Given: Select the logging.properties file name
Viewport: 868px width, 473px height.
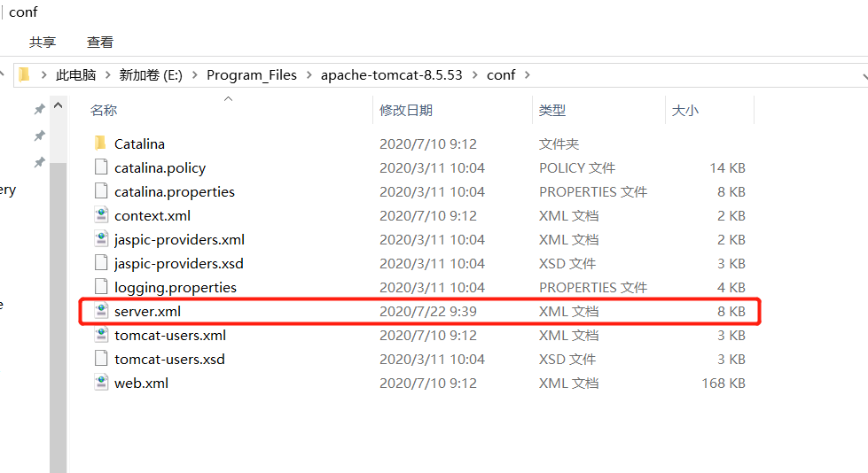Looking at the screenshot, I should [176, 287].
